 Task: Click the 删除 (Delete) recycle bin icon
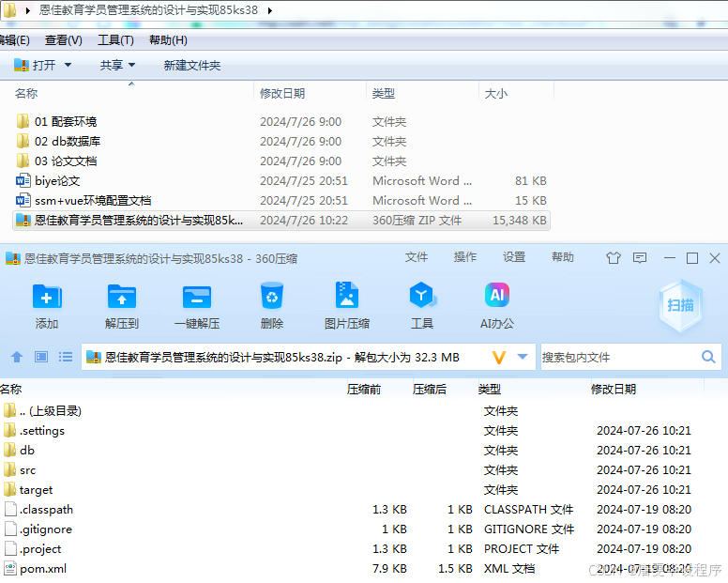pos(272,296)
